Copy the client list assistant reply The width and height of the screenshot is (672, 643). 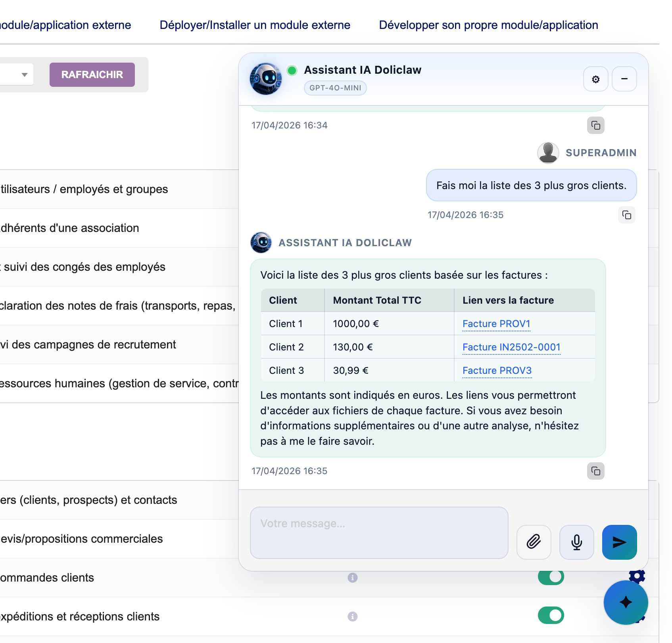pos(595,471)
